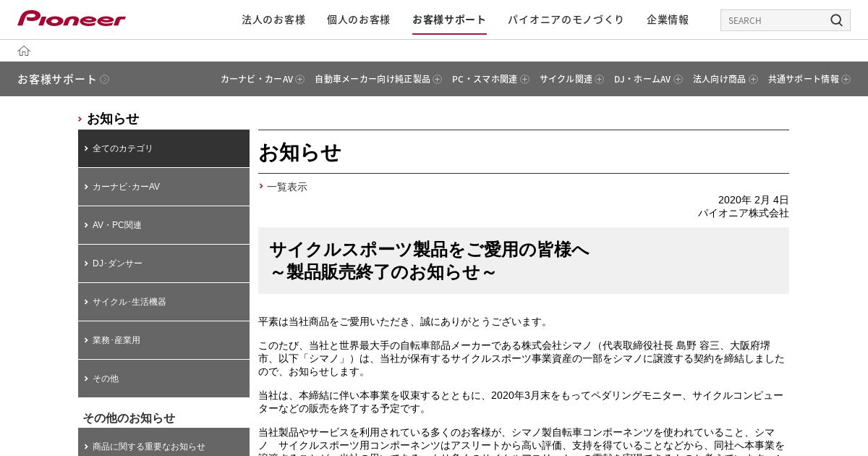Select カーナビ·カーAV sidebar category

coord(163,187)
